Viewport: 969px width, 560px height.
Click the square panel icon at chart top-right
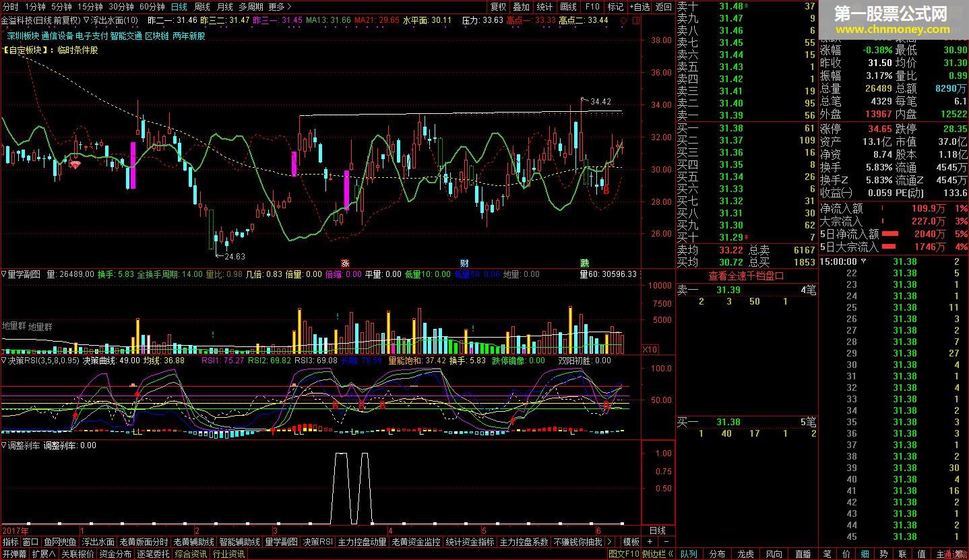[x=634, y=20]
